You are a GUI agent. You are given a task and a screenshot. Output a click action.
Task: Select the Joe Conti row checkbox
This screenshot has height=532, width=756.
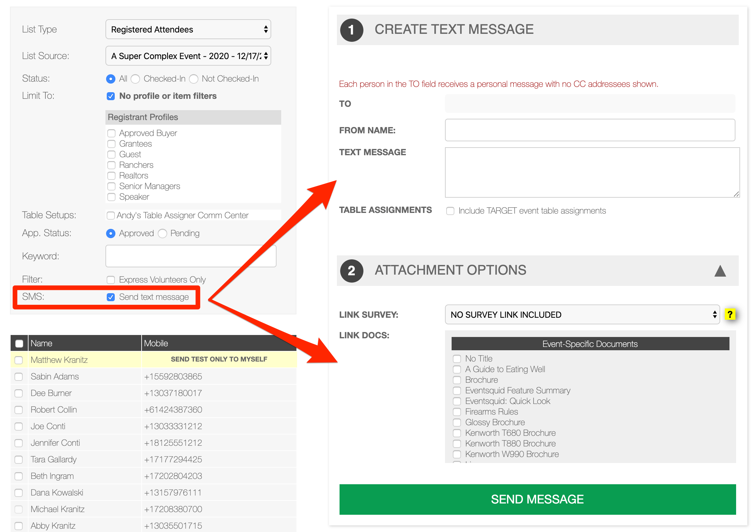[19, 427]
